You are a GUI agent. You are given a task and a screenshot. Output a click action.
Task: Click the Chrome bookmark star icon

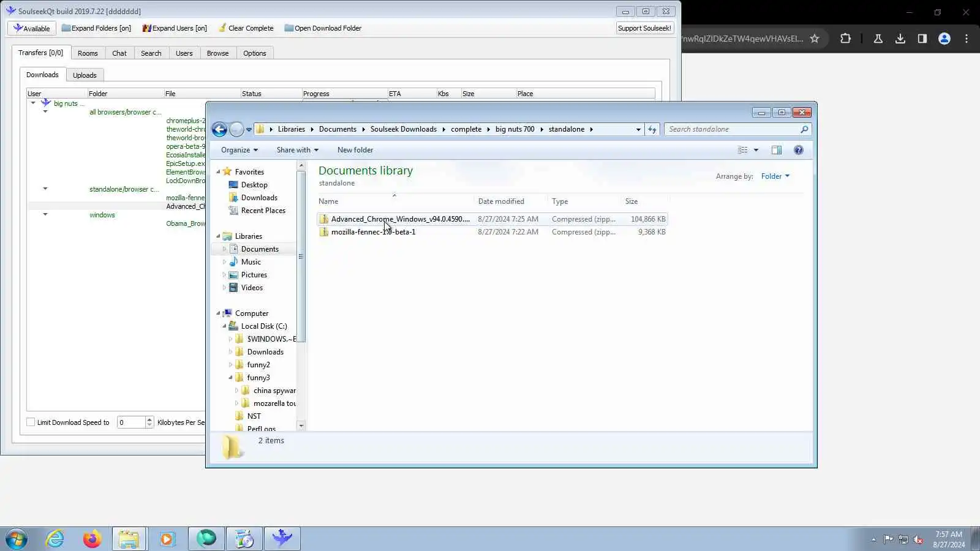(x=815, y=39)
